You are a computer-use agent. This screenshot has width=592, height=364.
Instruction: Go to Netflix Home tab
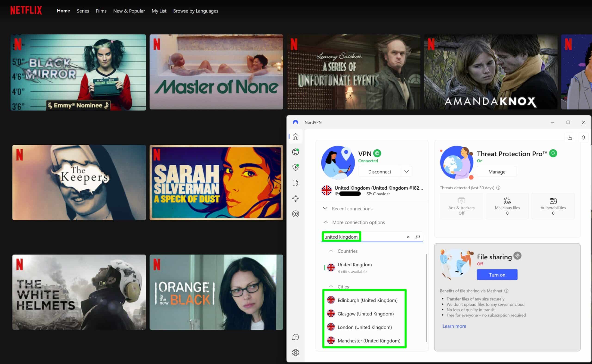63,11
